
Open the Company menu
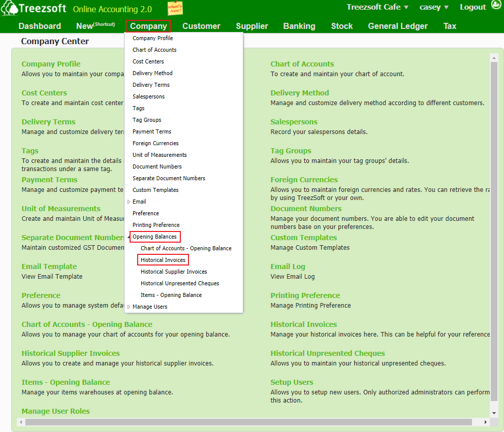(x=148, y=26)
